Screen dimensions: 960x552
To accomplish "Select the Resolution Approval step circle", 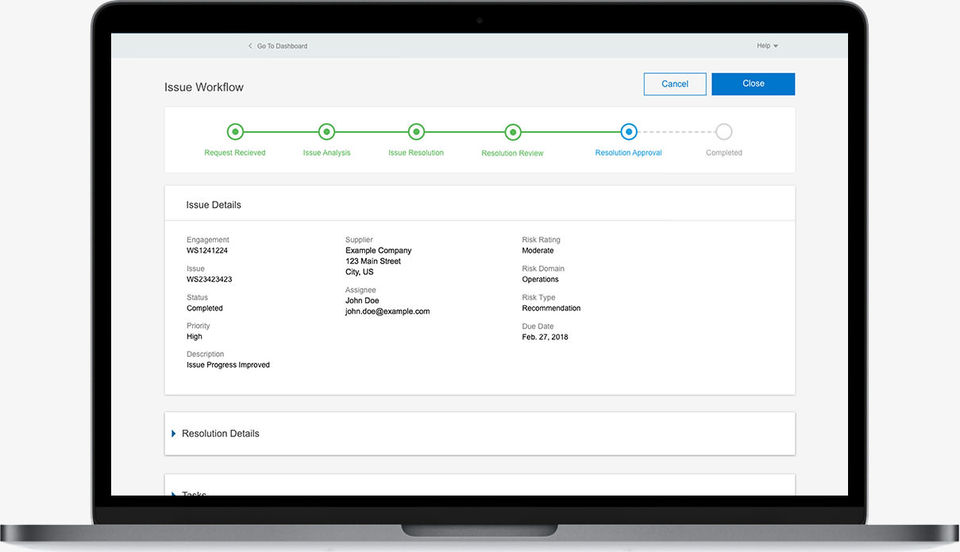I will pos(629,132).
